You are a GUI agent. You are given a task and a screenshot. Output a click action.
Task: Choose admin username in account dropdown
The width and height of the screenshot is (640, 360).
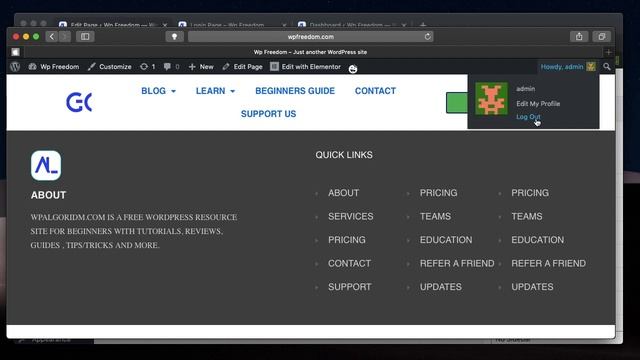point(525,89)
